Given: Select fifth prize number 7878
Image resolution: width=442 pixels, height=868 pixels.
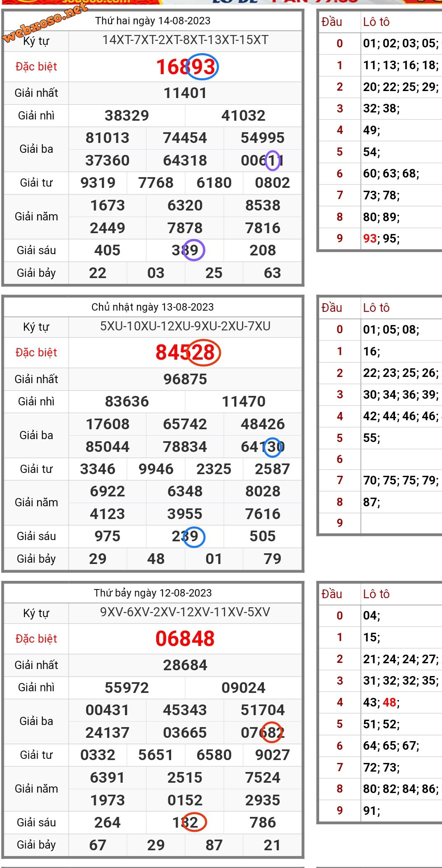Looking at the screenshot, I should (x=185, y=228).
